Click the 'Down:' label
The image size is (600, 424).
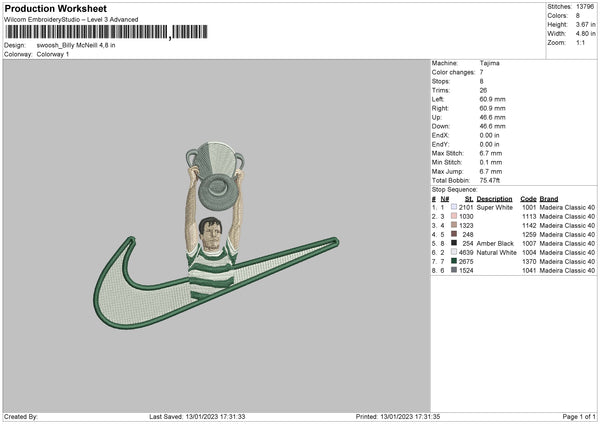pos(441,126)
